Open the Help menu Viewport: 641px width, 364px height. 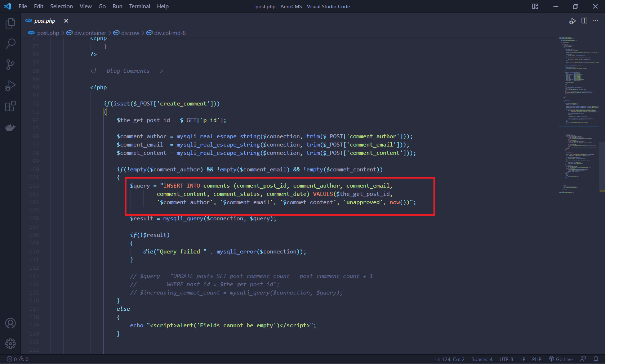[163, 6]
